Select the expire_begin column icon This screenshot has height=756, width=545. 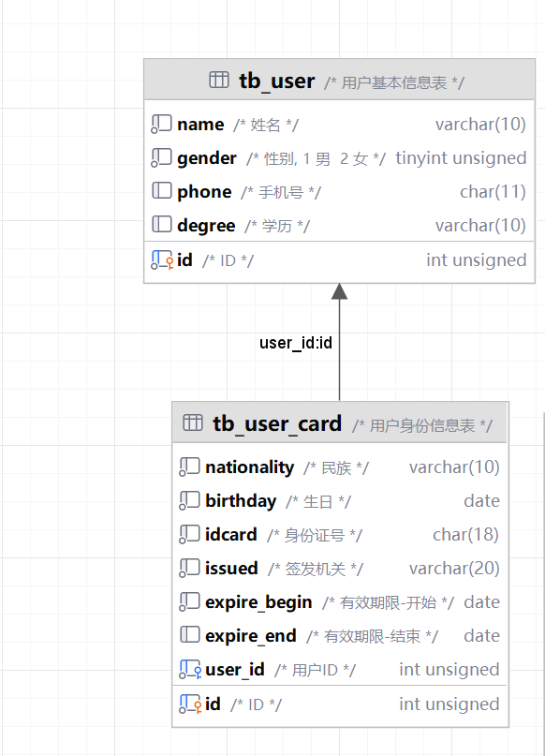189,601
